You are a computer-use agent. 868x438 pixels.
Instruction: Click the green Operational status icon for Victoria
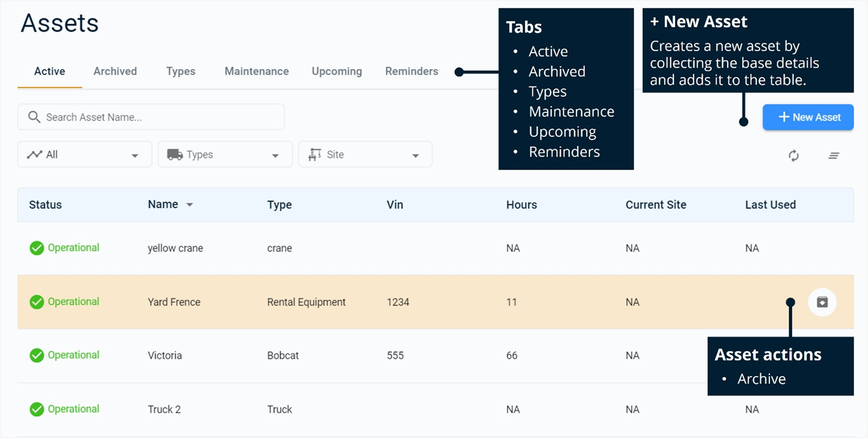tap(36, 355)
